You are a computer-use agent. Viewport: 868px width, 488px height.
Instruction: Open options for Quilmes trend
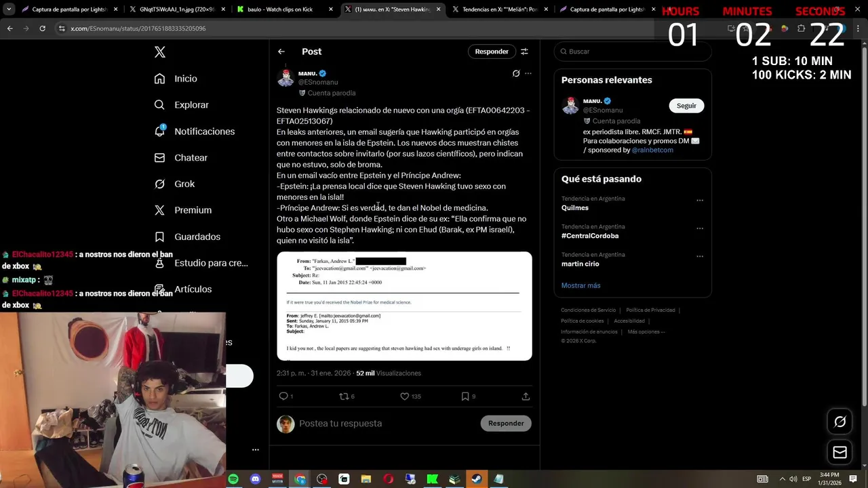pos(700,200)
